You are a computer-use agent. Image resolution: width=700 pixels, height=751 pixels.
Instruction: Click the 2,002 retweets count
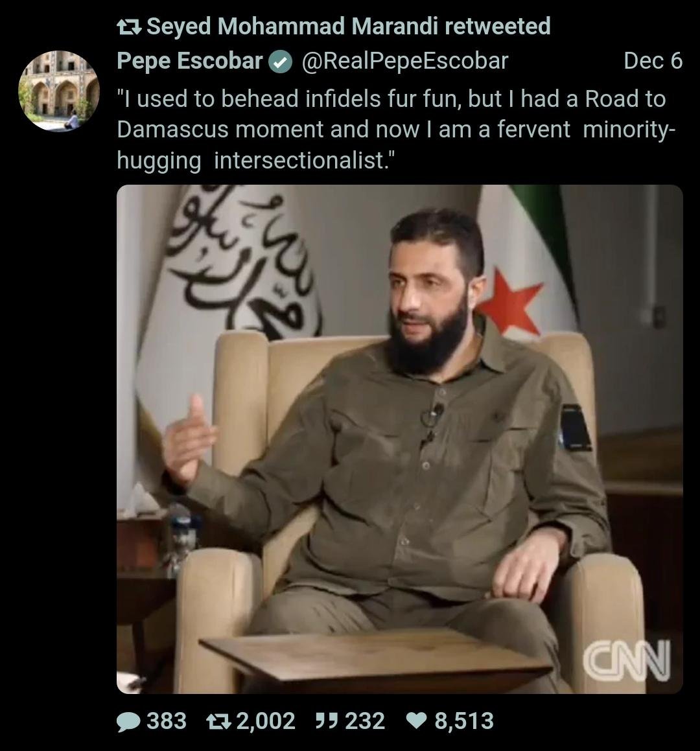pos(266,721)
